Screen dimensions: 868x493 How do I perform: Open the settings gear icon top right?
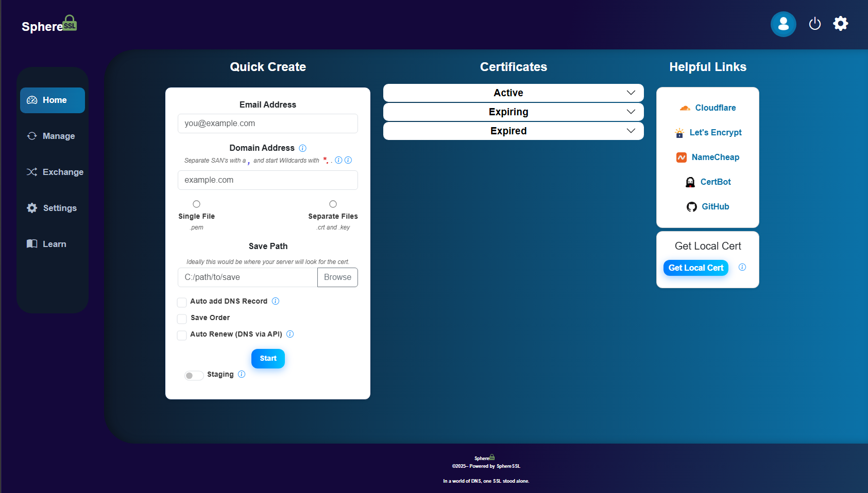point(840,23)
